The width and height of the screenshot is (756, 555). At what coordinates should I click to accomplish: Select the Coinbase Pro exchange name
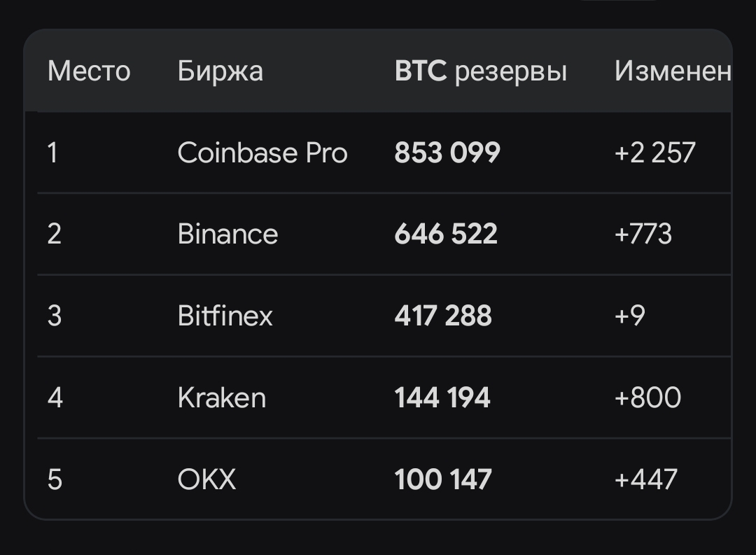(262, 153)
